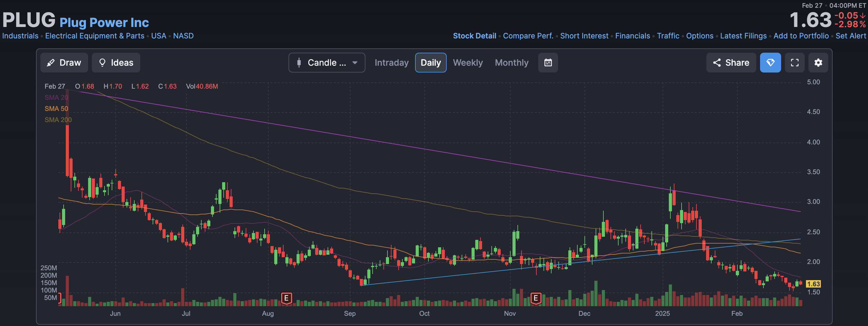Switch to Intraday timeframe
This screenshot has height=326, width=868.
pos(391,63)
